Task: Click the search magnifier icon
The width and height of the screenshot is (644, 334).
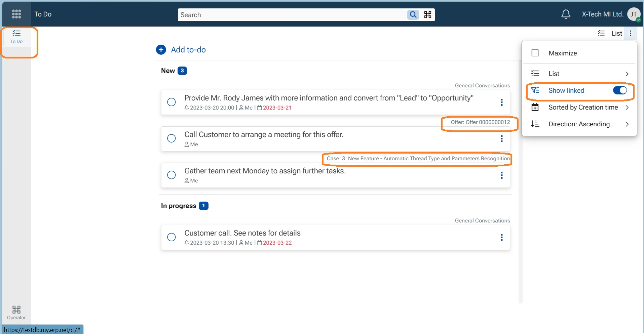Action: point(413,15)
